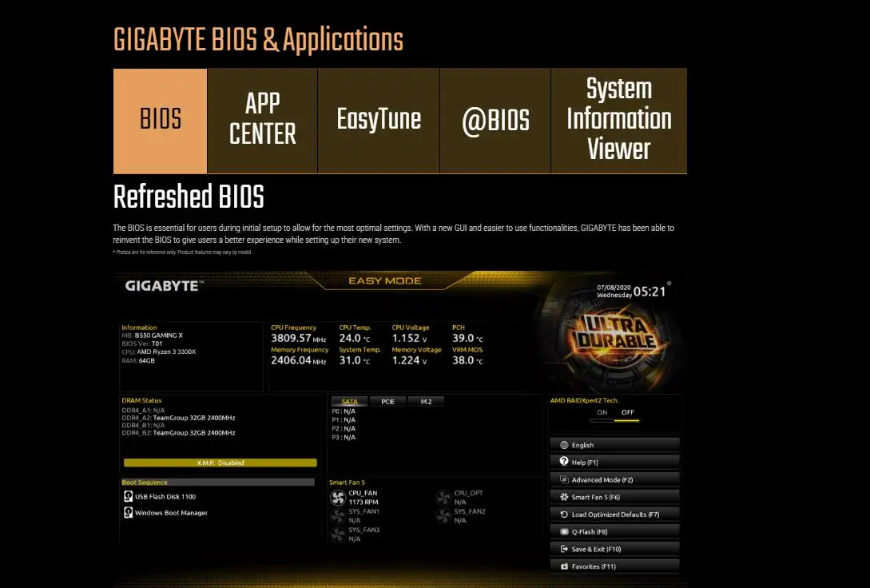Switch AMD RAIDXpert2 Tech to ON

[x=602, y=413]
